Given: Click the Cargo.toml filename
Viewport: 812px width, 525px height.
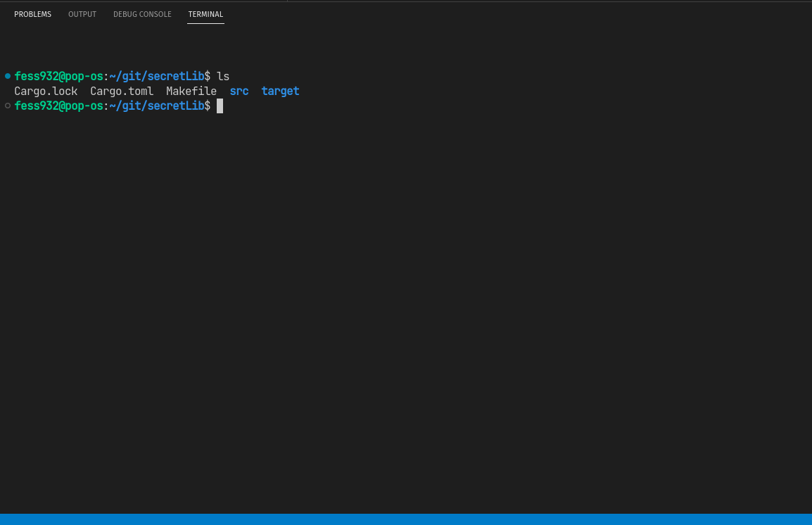Looking at the screenshot, I should 122,91.
